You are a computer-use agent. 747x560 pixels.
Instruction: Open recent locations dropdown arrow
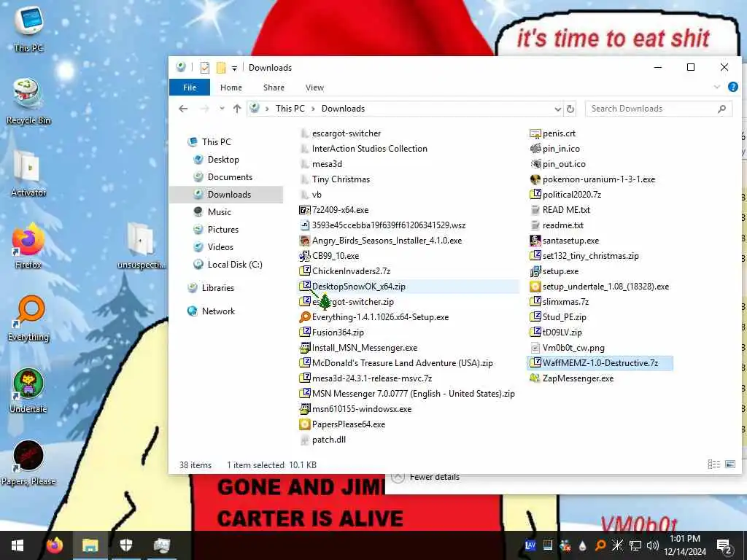tap(222, 109)
